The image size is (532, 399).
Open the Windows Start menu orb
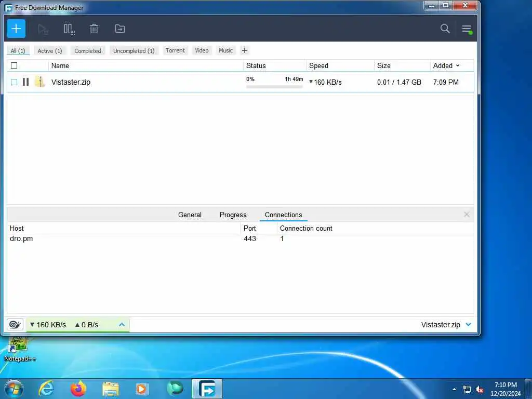tap(14, 389)
